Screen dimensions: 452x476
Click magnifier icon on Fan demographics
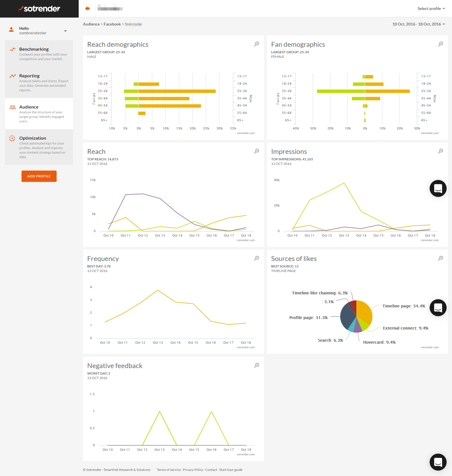440,44
